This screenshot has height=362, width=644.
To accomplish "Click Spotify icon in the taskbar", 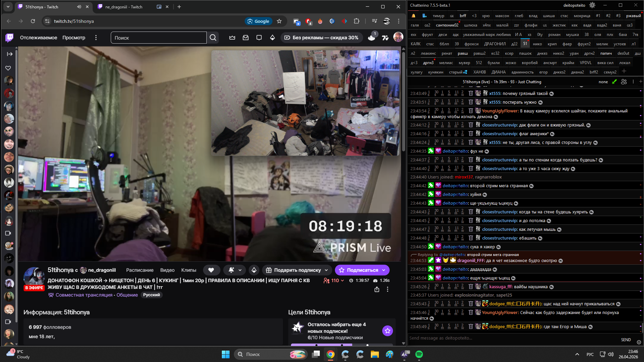I will coord(419,354).
